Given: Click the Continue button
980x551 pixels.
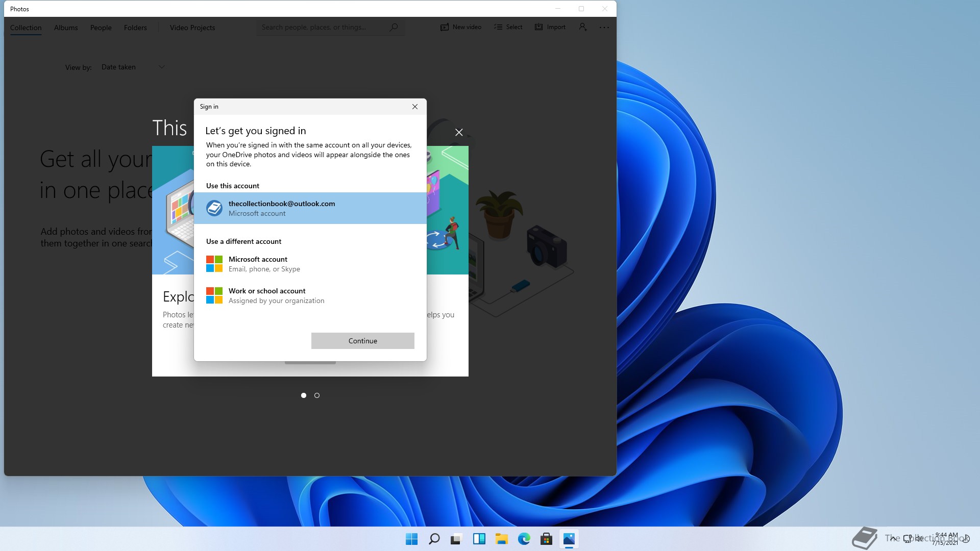Looking at the screenshot, I should 363,341.
